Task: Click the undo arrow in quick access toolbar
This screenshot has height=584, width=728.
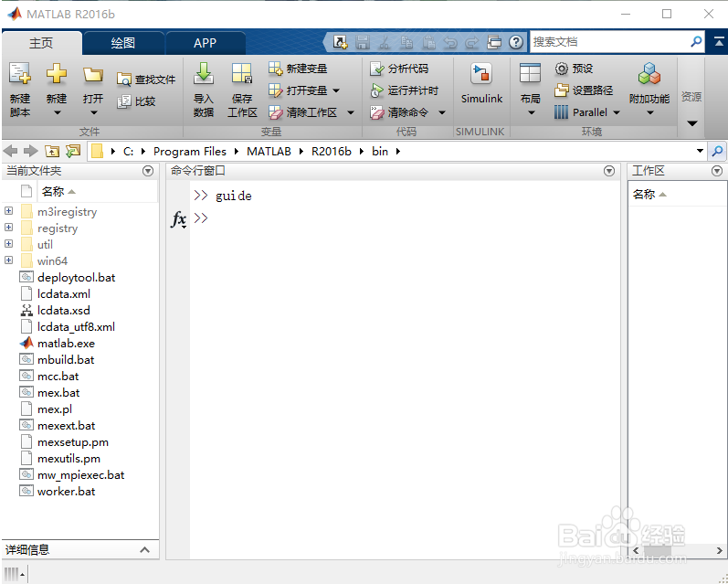Action: coord(450,42)
